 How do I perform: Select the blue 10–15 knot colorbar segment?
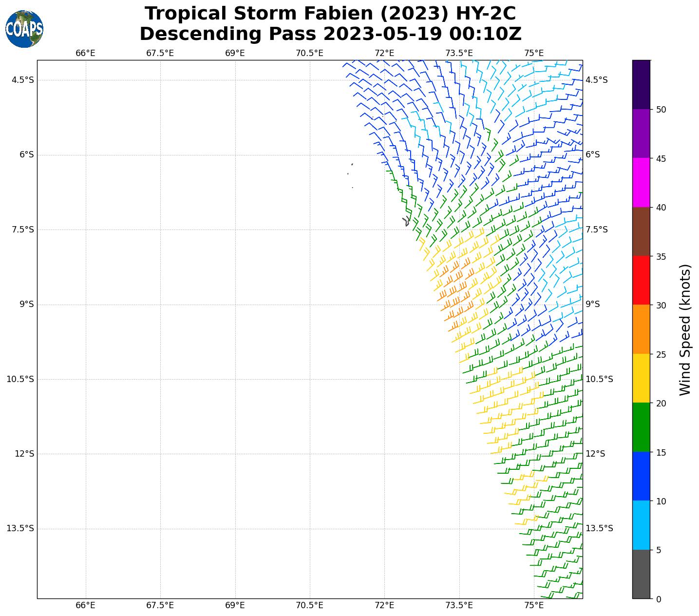[641, 476]
